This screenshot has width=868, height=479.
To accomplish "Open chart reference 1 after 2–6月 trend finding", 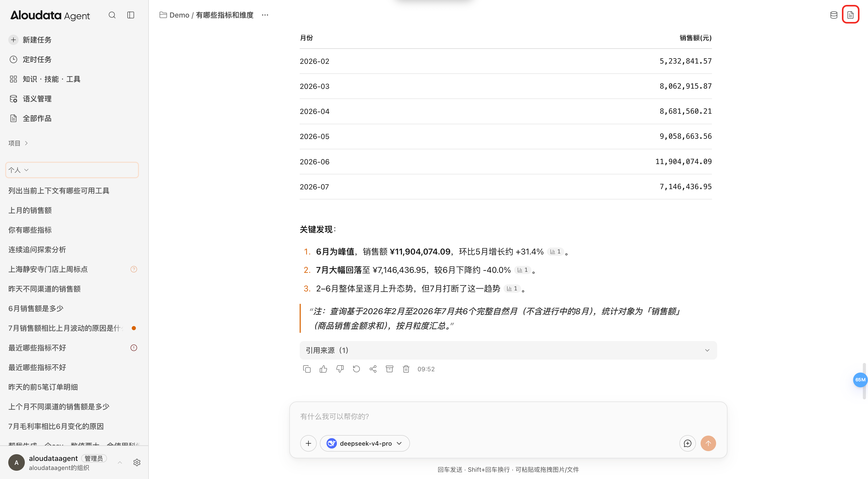I will (512, 289).
